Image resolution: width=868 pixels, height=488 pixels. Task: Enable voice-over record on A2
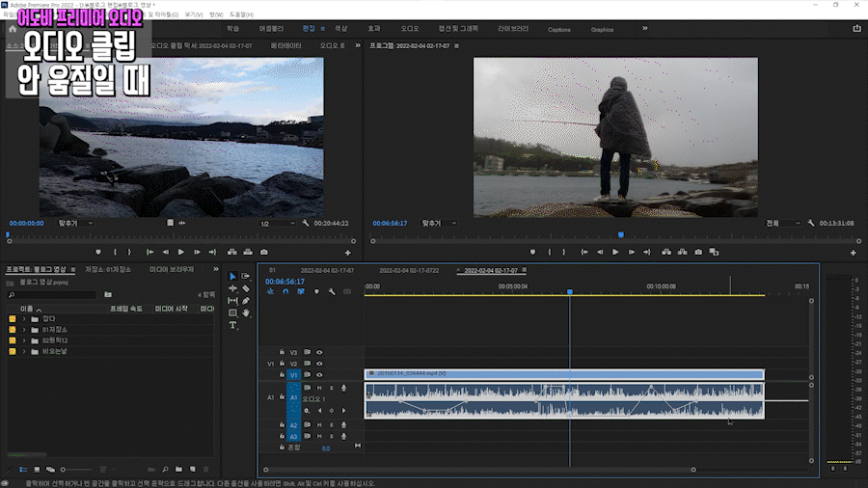343,425
